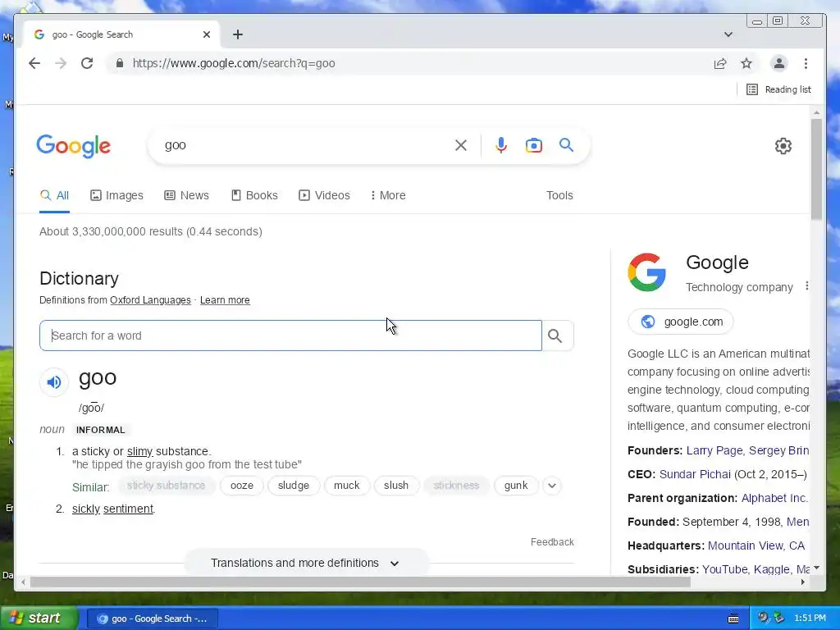This screenshot has height=630, width=840.
Task: Share this page via the share icon
Action: [720, 63]
